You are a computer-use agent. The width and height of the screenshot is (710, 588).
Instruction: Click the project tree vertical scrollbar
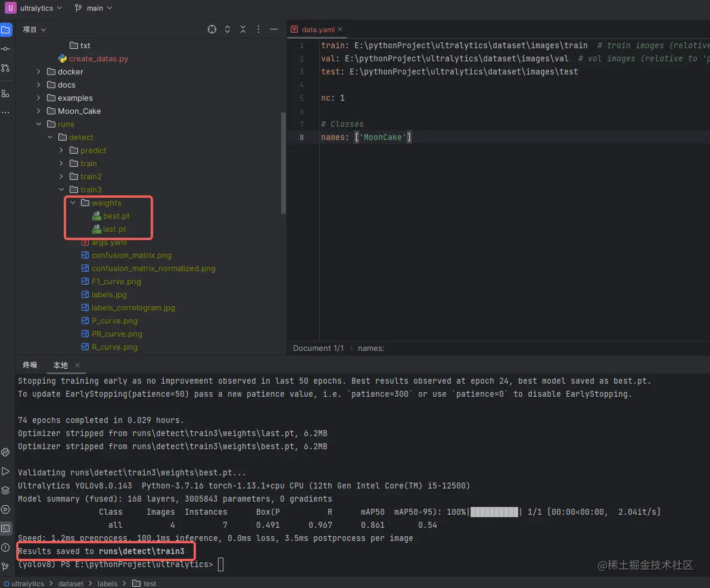[284, 163]
